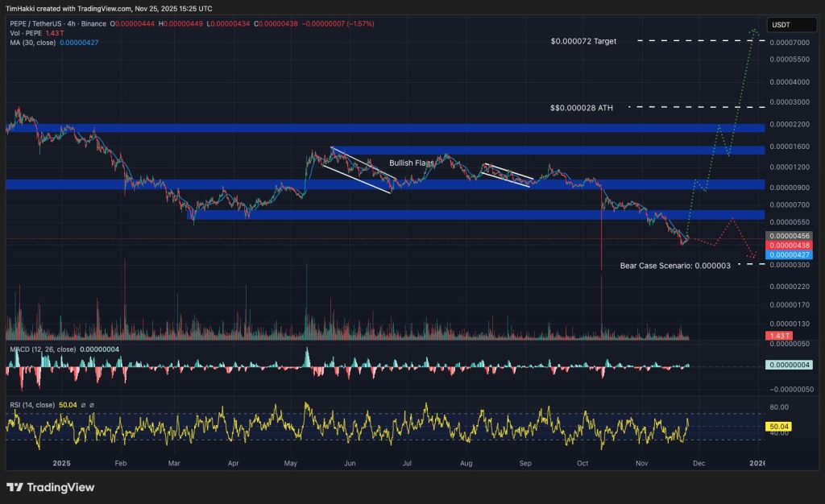Select the $0.000072 Target label
This screenshot has height=504, width=825.
click(583, 40)
